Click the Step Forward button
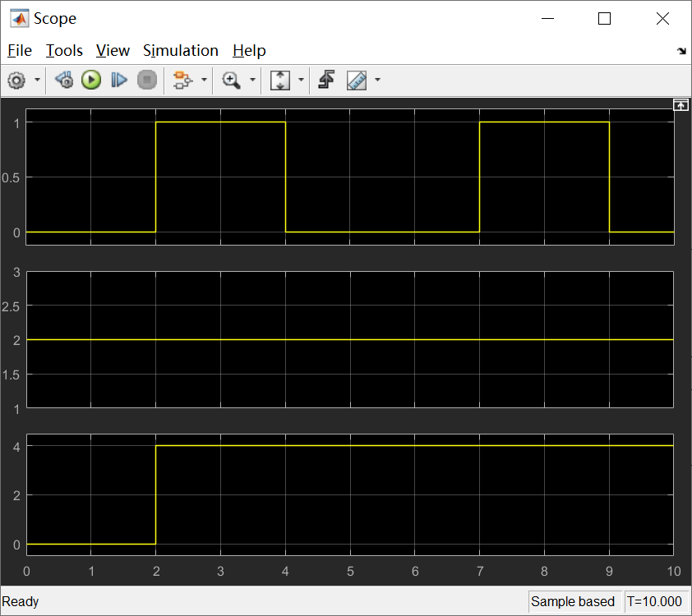 click(x=118, y=80)
